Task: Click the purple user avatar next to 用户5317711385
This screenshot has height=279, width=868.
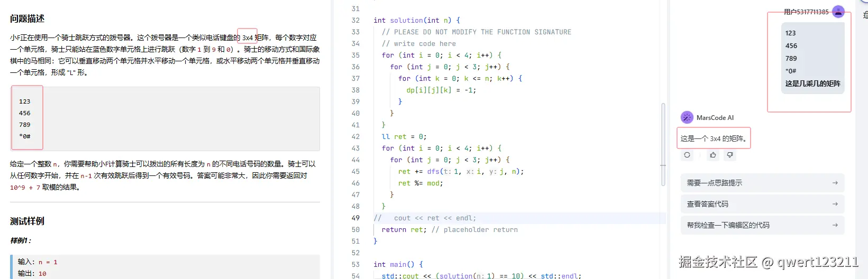Action: click(x=838, y=12)
